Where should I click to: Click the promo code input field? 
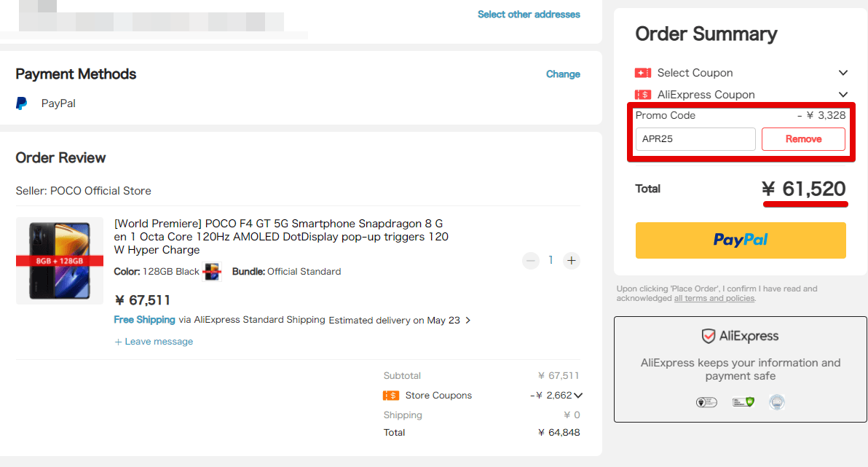[x=695, y=139]
